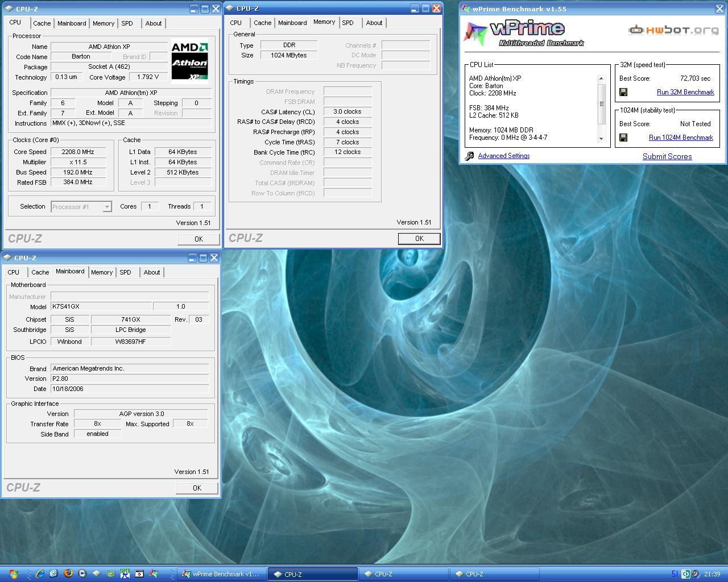Click the 72,703 sec best score value

click(695, 78)
